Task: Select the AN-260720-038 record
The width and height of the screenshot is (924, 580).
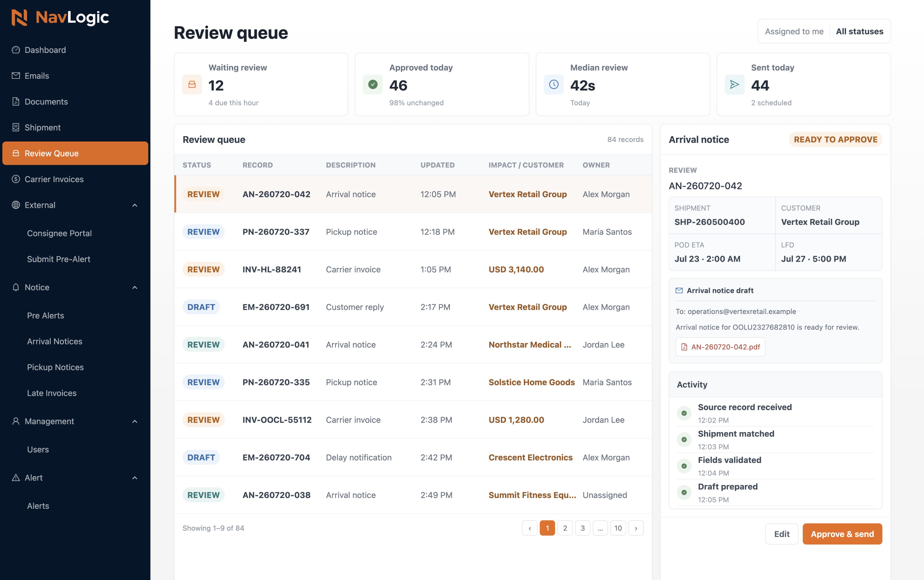Action: pyautogui.click(x=413, y=495)
